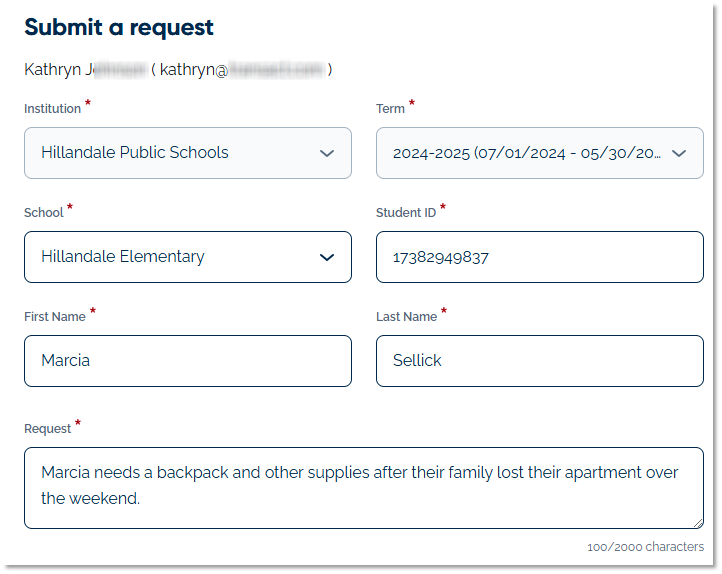Click the Last Name field label
This screenshot has width=722, height=574.
pyautogui.click(x=406, y=317)
